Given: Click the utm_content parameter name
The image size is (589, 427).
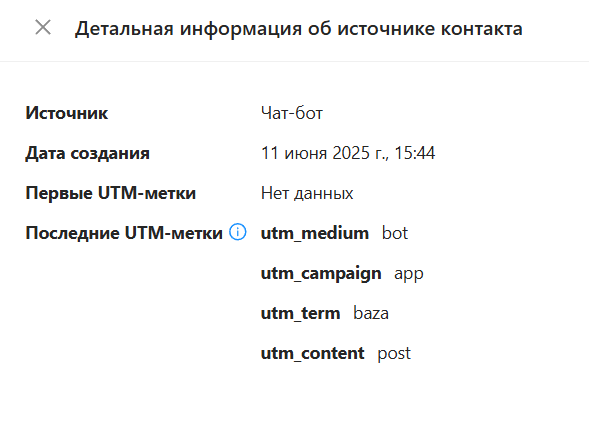Looking at the screenshot, I should click(x=313, y=353).
